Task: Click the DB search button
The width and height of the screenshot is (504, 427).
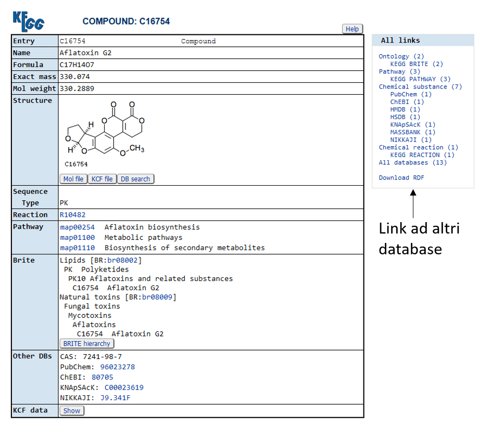Action: [x=135, y=179]
